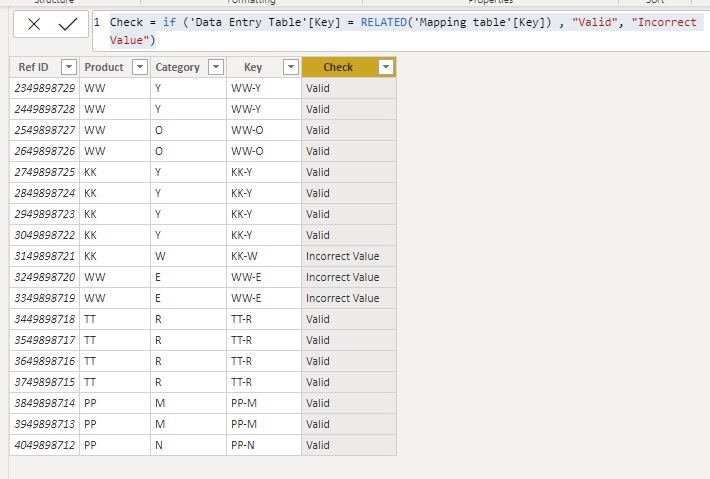Click cell with Ref ID 2849898724
Image resolution: width=710 pixels, height=479 pixels.
pyautogui.click(x=44, y=193)
